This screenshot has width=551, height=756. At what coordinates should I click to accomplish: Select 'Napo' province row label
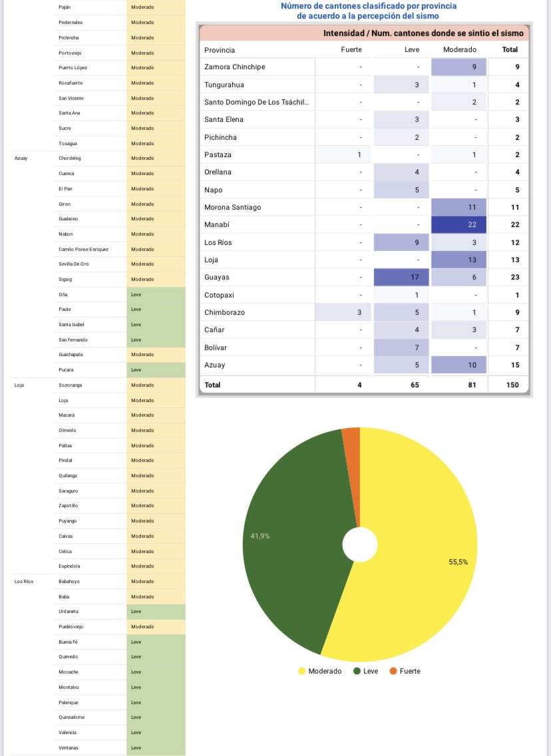[x=213, y=190]
